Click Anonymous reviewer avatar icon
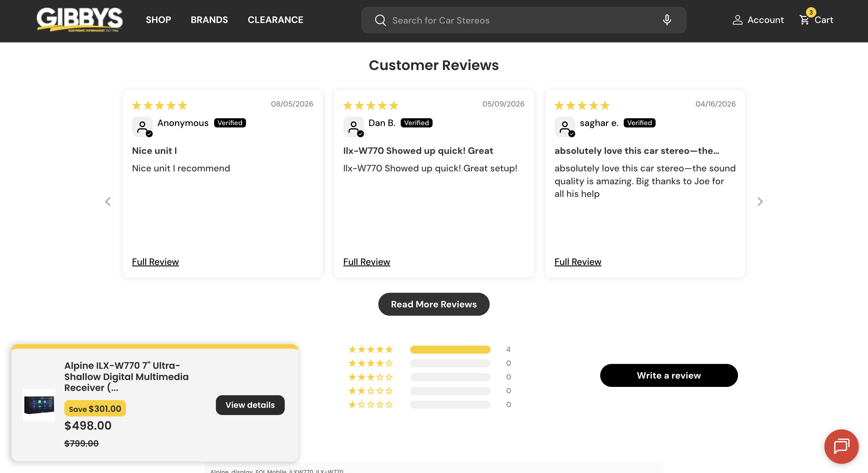868x473 pixels. tap(142, 127)
